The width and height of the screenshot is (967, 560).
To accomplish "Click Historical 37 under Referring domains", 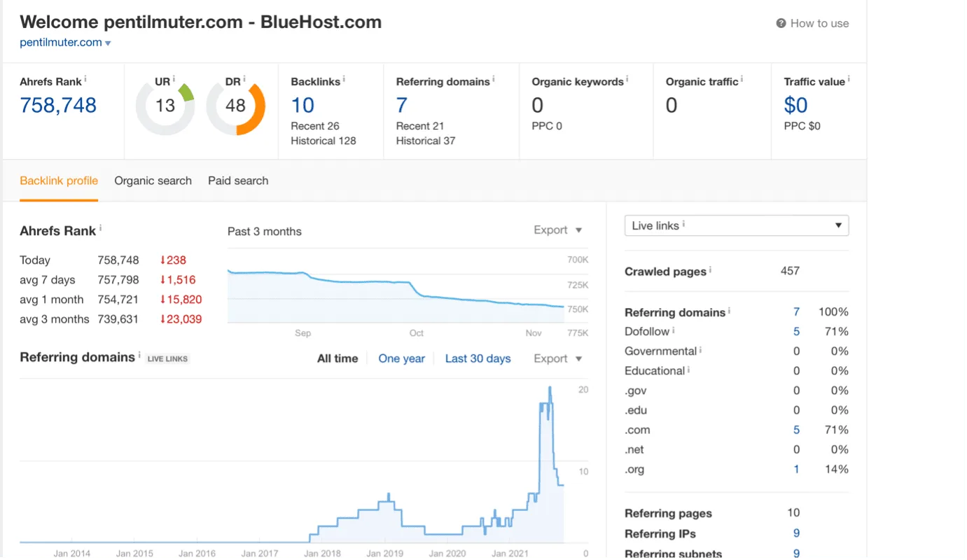I will coord(426,141).
